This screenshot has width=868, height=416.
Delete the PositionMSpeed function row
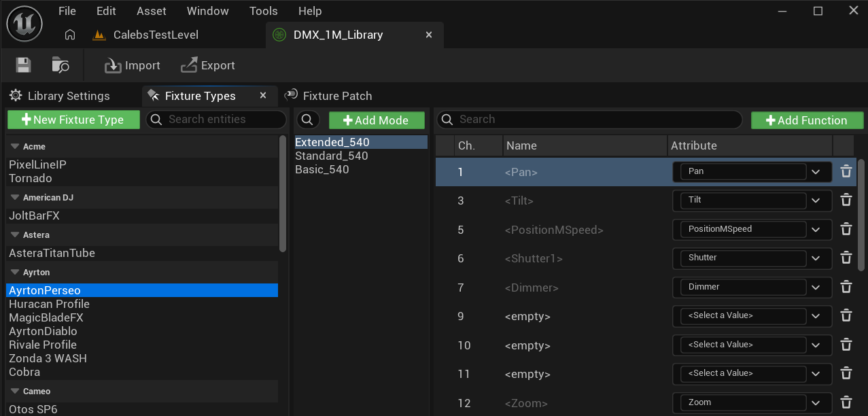point(846,229)
